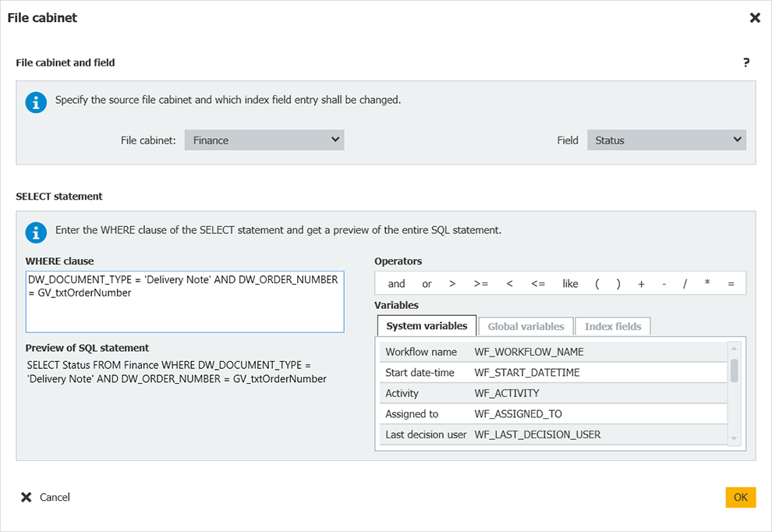This screenshot has height=532, width=772.
Task: Insert the greater-than-or-equal operator
Action: pos(480,283)
